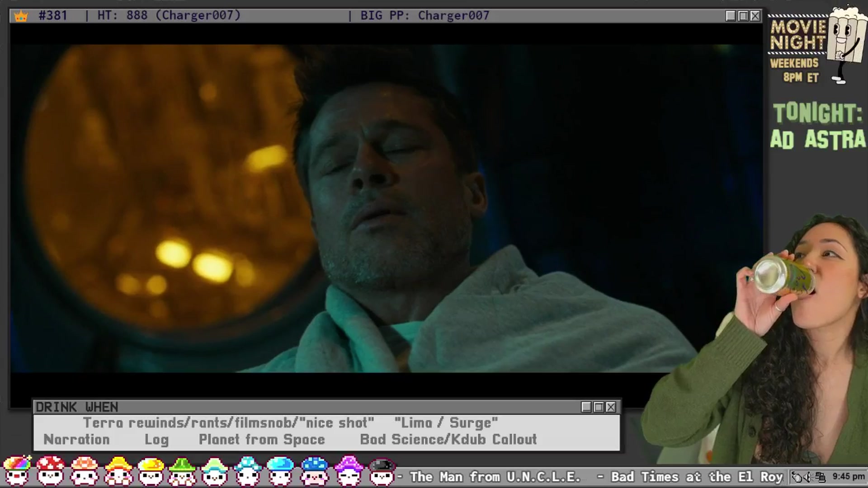Close the DRINK WHEN window
This screenshot has width=868, height=488.
(611, 407)
